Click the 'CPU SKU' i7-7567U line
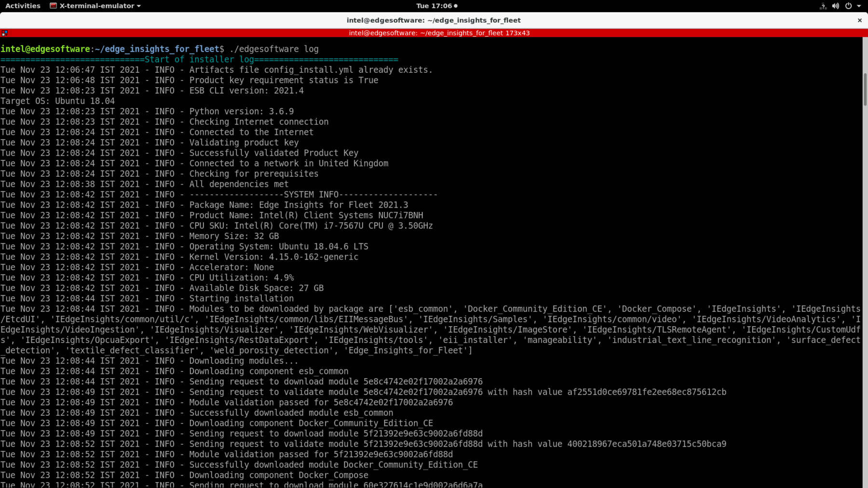 coord(311,226)
